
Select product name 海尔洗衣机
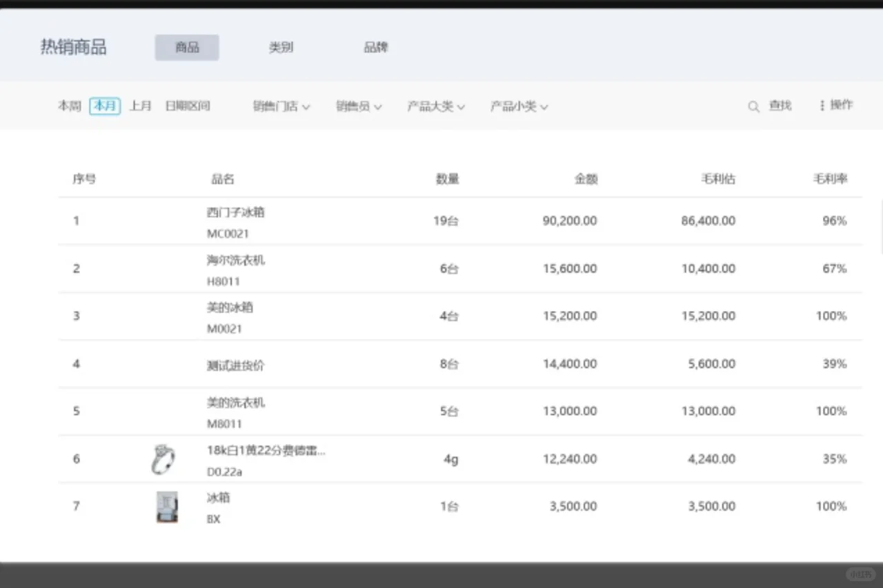(x=235, y=260)
